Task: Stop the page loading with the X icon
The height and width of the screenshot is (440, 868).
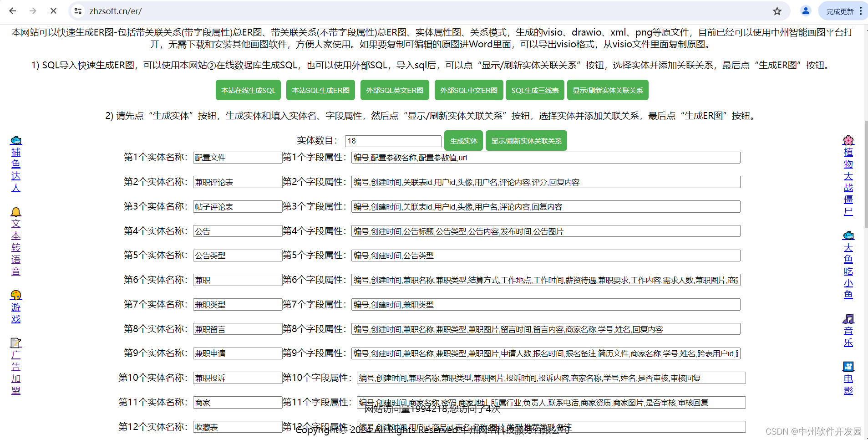Action: (53, 11)
